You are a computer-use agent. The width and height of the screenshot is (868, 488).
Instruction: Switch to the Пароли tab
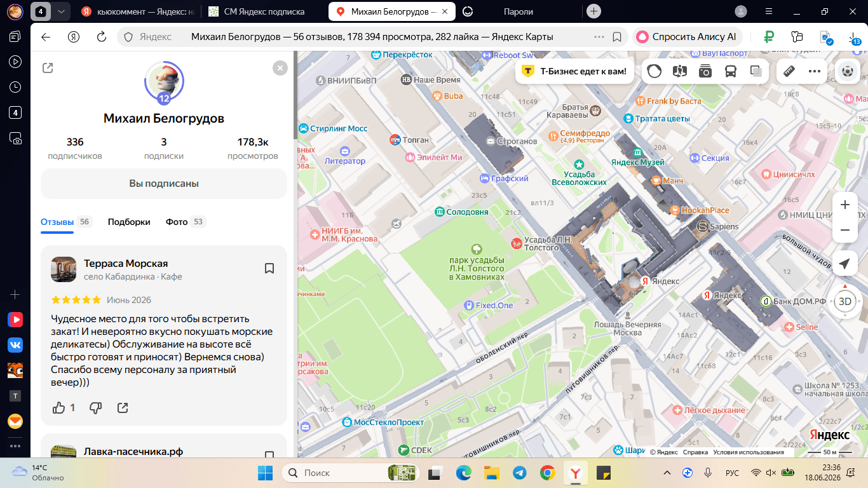coord(519,11)
